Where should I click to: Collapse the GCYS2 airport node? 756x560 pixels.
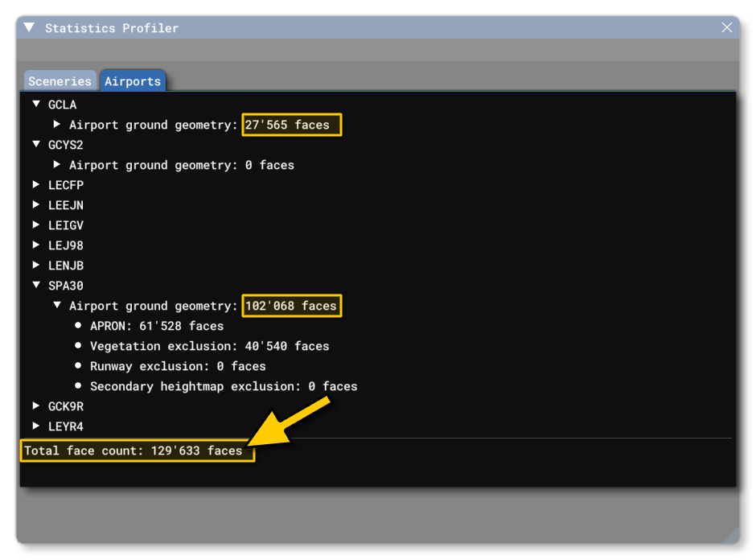(x=36, y=145)
